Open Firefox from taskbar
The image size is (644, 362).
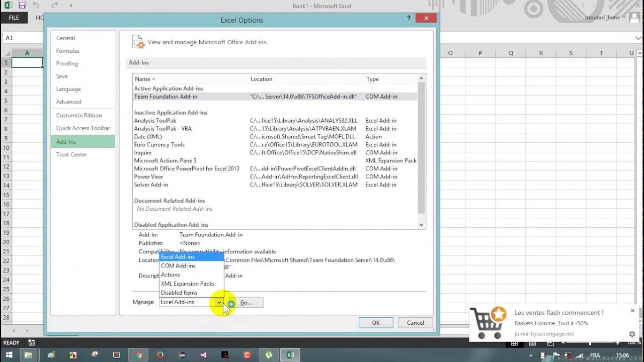pyautogui.click(x=160, y=355)
